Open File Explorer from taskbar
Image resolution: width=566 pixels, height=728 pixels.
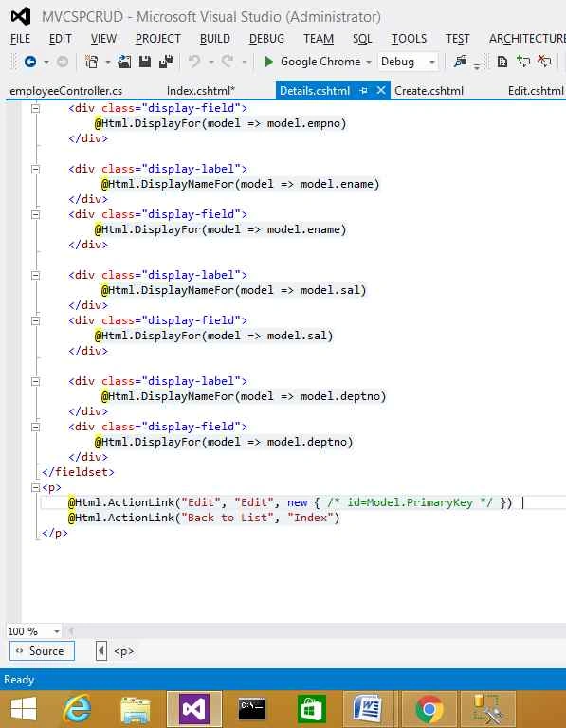[136, 709]
